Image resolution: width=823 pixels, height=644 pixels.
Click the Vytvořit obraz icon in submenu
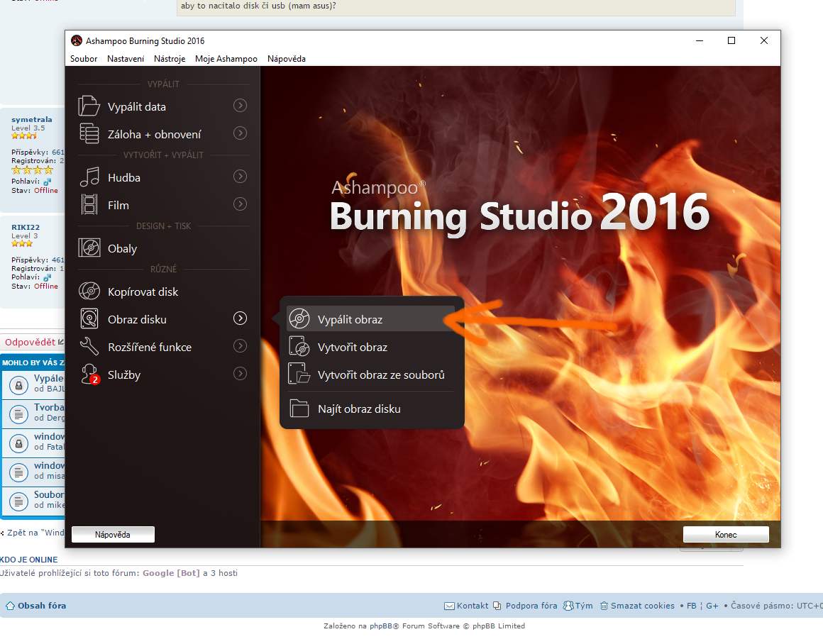tap(299, 346)
